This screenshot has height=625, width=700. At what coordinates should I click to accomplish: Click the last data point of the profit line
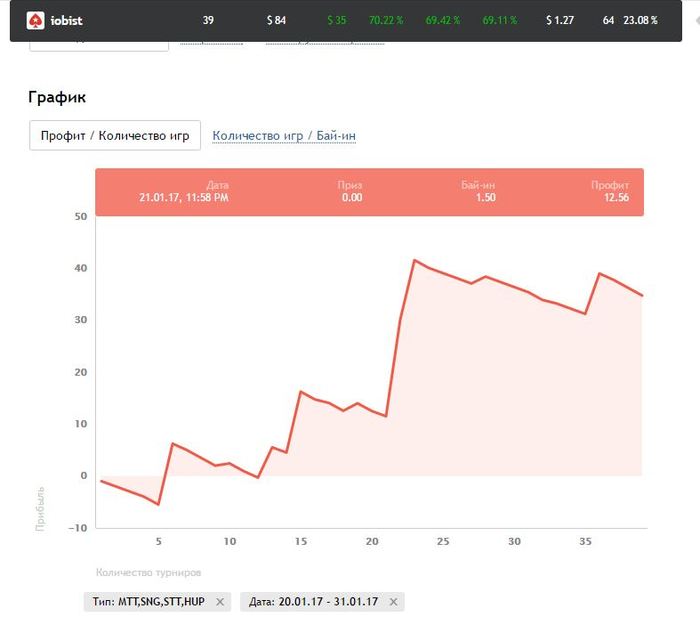[x=643, y=296]
